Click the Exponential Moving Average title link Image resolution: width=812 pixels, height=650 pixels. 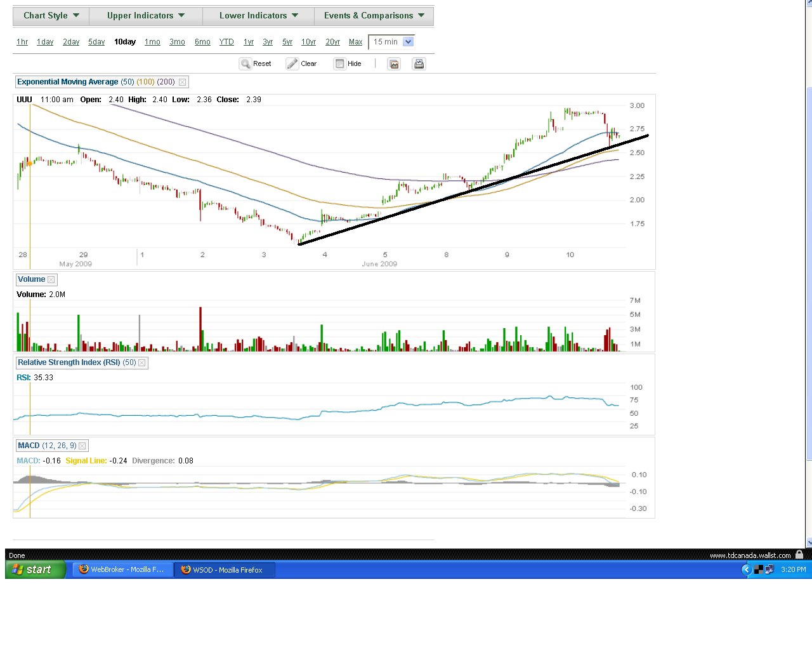coord(67,82)
